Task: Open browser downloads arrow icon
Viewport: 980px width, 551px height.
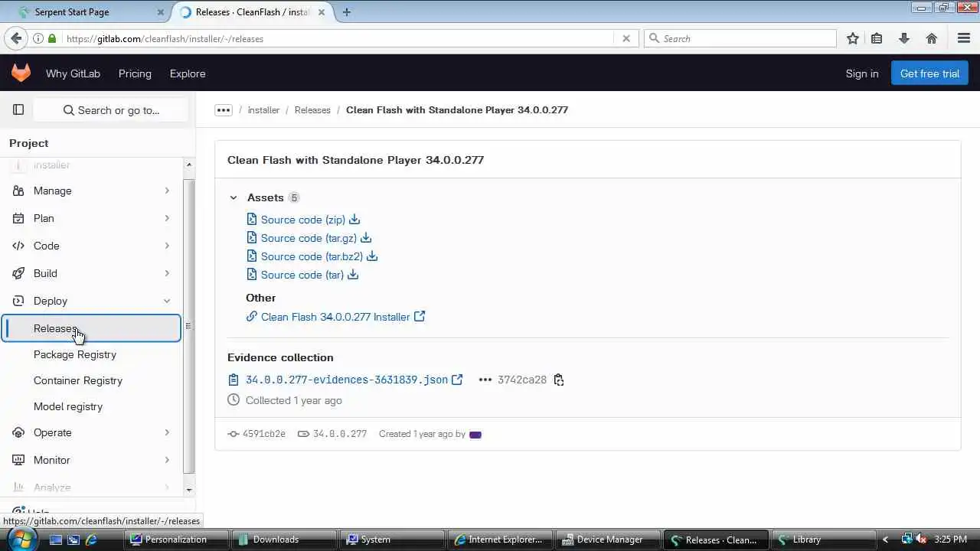Action: (904, 38)
